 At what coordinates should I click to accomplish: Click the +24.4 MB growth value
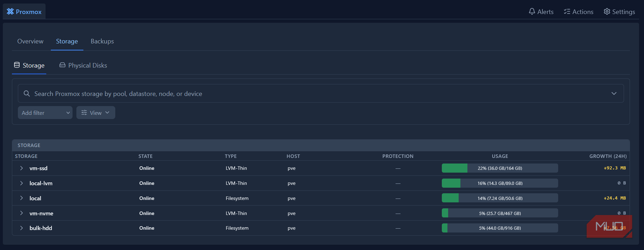615,198
